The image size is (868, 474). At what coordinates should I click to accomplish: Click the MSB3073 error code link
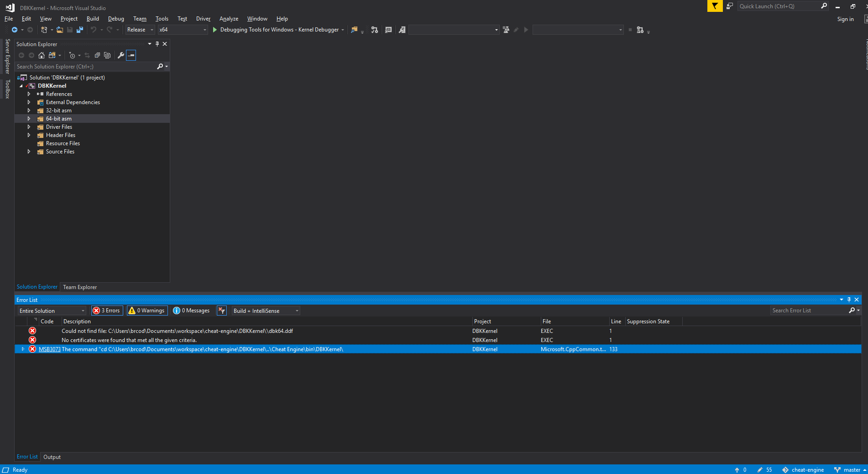coord(49,349)
